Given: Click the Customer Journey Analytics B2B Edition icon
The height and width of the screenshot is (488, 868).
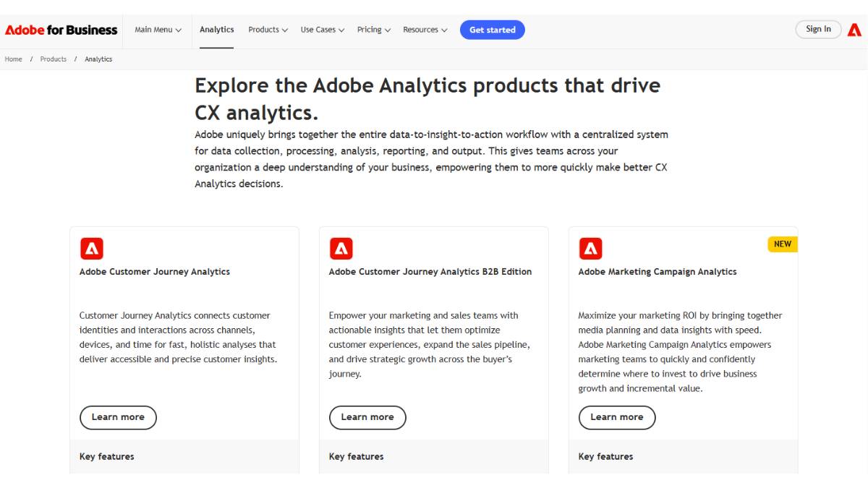Looking at the screenshot, I should pyautogui.click(x=341, y=249).
